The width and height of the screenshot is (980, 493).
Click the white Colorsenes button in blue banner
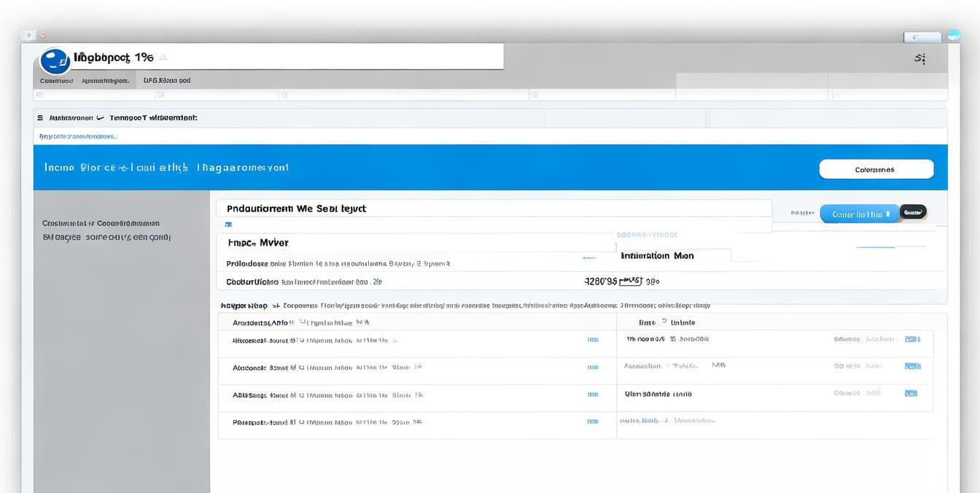[x=876, y=169]
